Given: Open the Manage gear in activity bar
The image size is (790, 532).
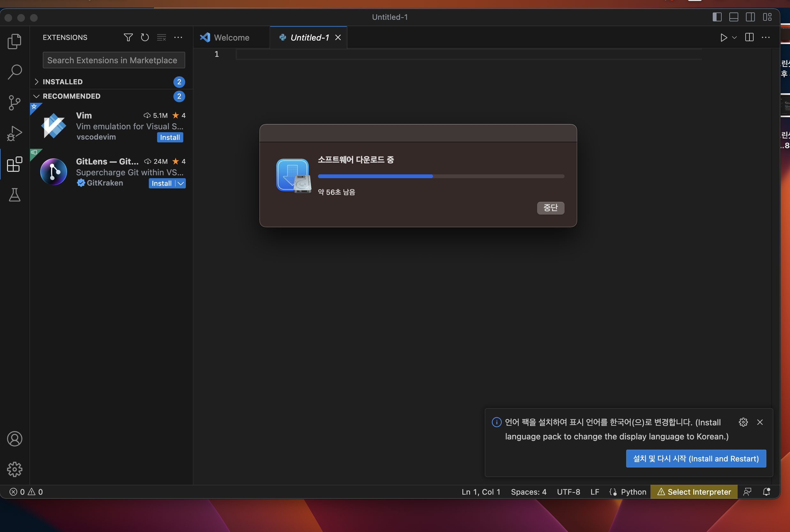Looking at the screenshot, I should (x=14, y=469).
